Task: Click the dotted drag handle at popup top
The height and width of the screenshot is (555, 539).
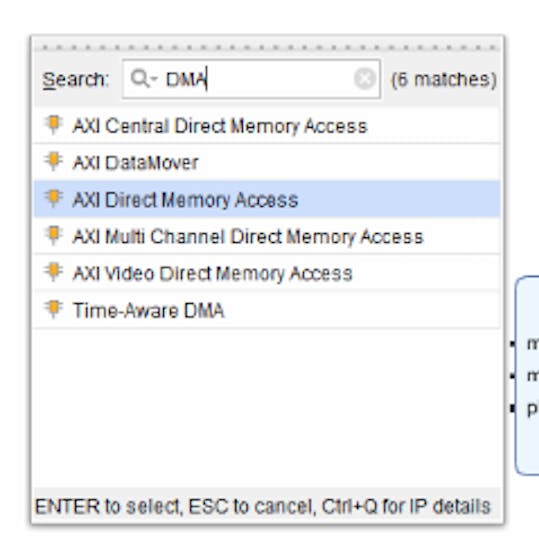Action: (269, 47)
